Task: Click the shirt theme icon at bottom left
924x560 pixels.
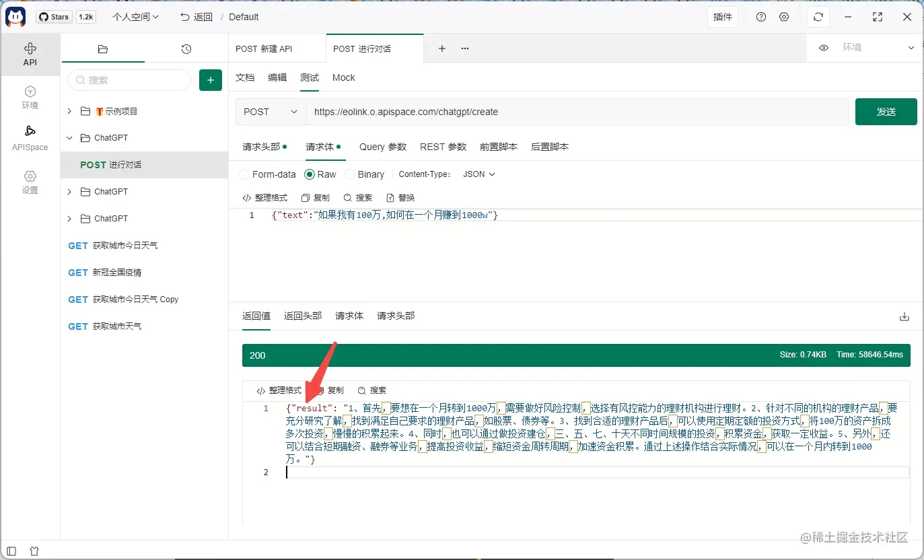Action: click(x=35, y=551)
